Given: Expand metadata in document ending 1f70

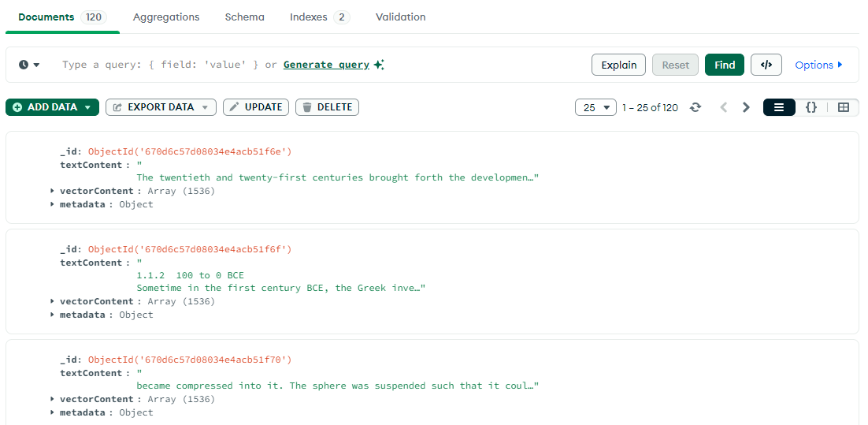Looking at the screenshot, I should tap(53, 412).
